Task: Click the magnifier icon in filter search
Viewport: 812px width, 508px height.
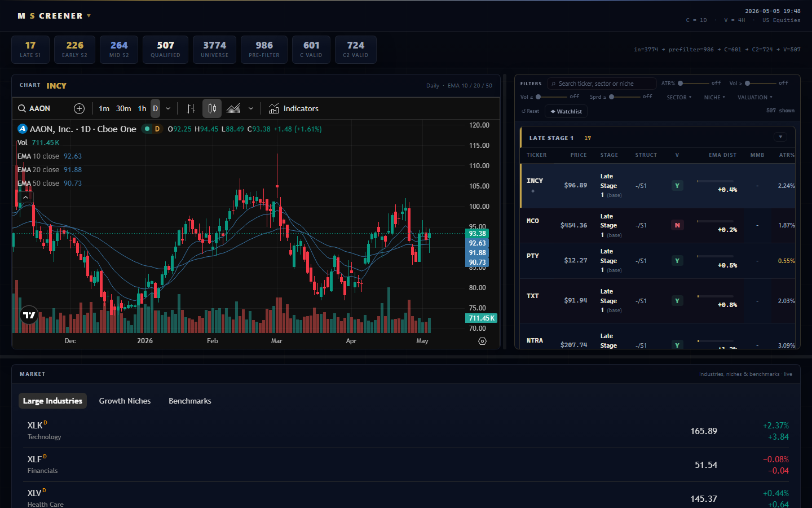Action: [554, 84]
